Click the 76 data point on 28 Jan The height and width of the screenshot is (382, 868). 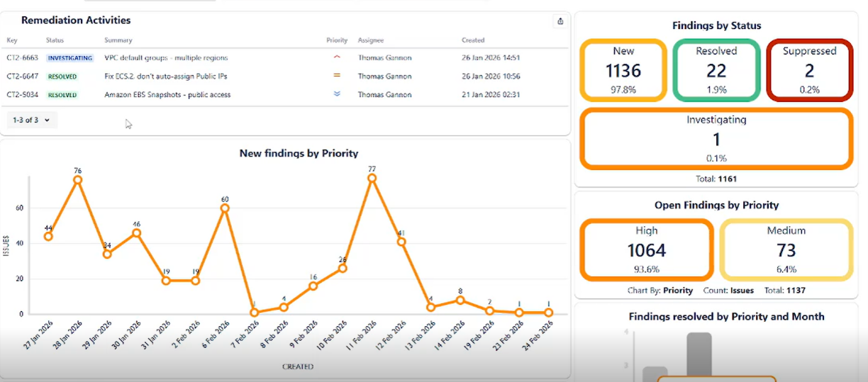77,180
